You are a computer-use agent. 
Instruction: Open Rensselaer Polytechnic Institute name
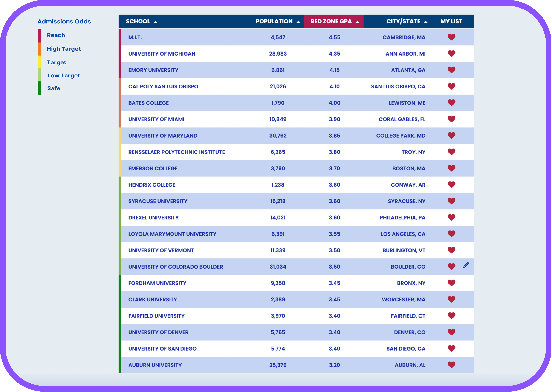click(x=177, y=152)
